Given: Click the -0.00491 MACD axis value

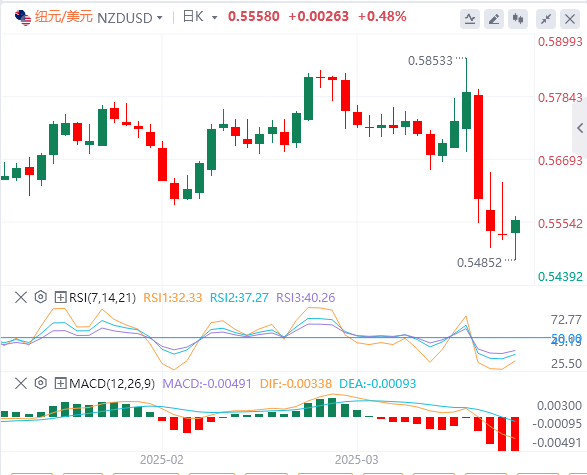Looking at the screenshot, I should 557,443.
